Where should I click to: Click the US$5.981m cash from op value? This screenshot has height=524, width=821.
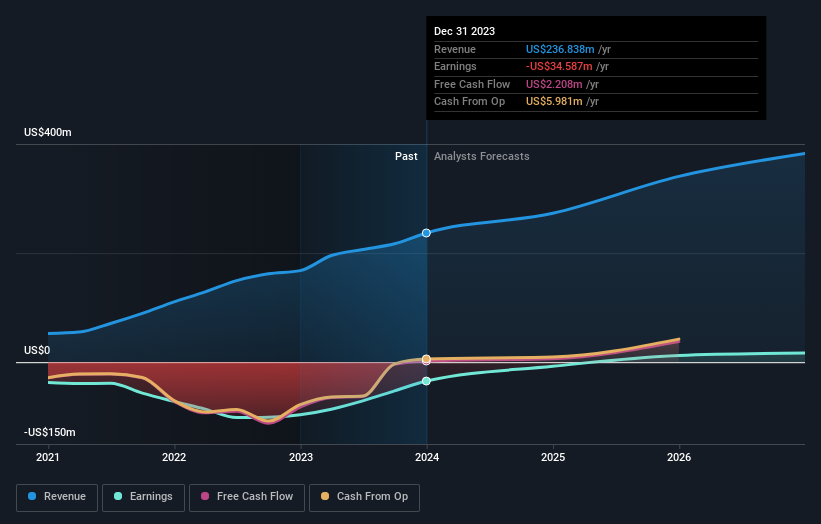tap(554, 102)
